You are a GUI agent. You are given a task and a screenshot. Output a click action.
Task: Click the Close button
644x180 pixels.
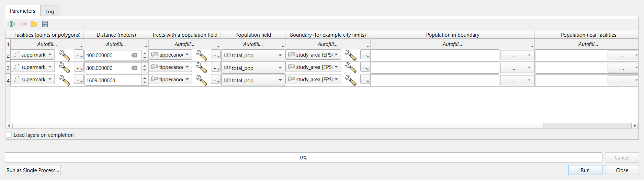pos(622,170)
